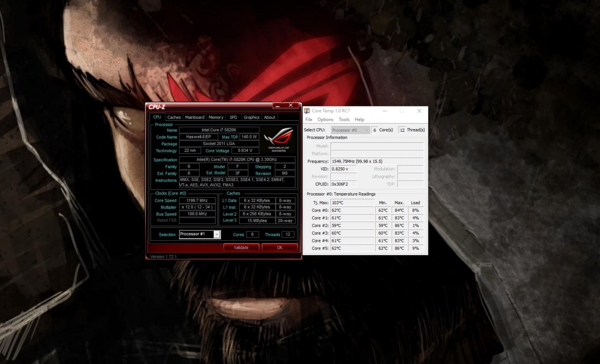Image resolution: width=600 pixels, height=364 pixels.
Task: Close the CPU-Z window
Action: 291,106
